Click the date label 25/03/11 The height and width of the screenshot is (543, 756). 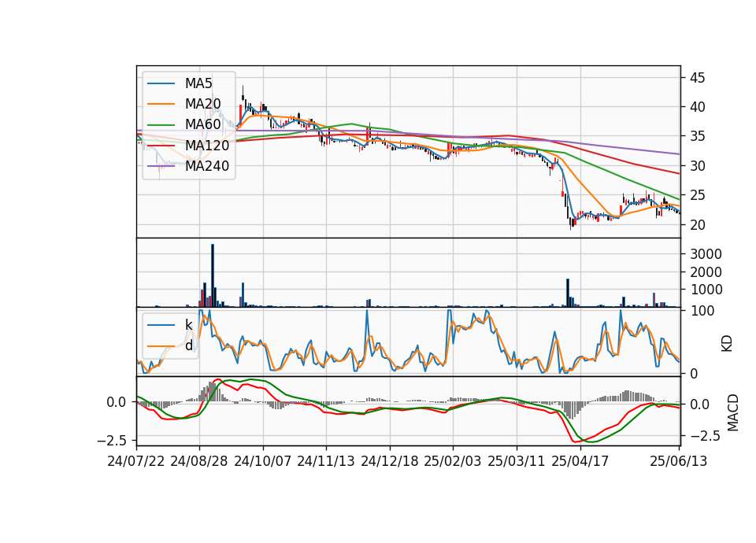pyautogui.click(x=517, y=461)
